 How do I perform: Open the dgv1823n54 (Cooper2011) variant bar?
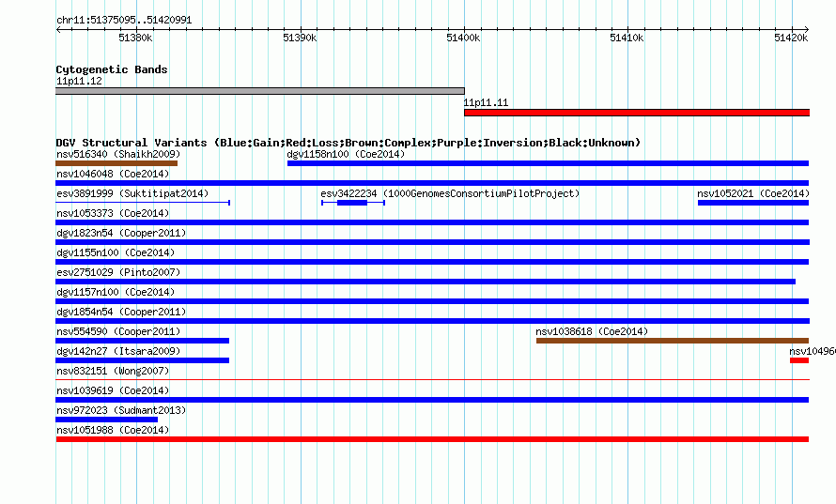click(432, 242)
